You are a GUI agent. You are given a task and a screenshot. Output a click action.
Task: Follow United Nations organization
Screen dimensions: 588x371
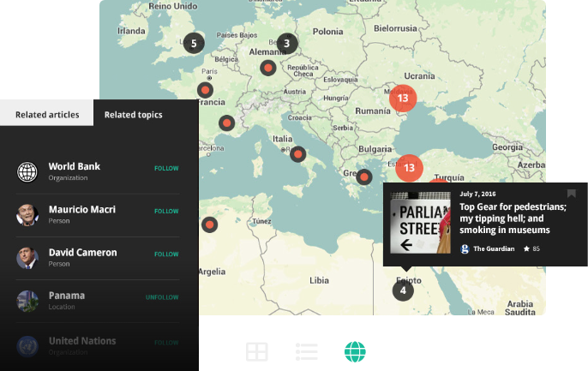pyautogui.click(x=166, y=343)
